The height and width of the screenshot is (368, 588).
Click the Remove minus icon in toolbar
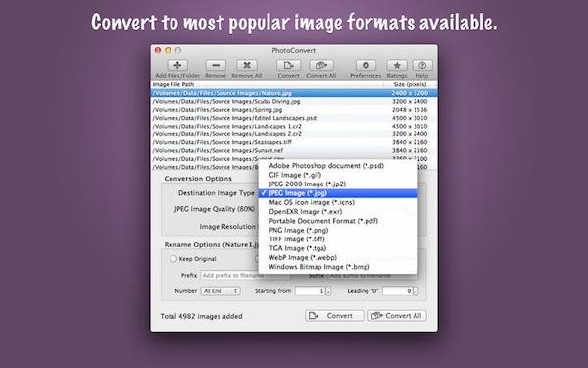point(216,65)
